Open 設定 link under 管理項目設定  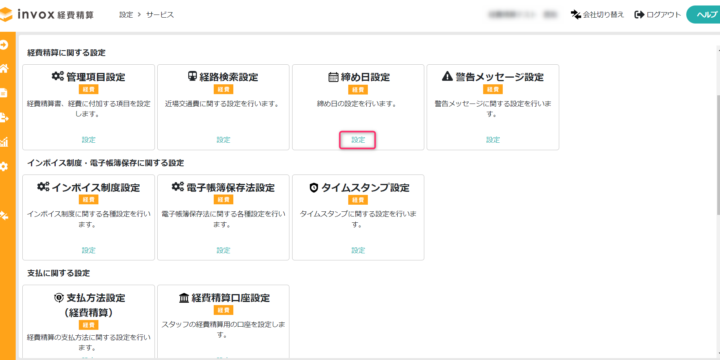point(89,140)
